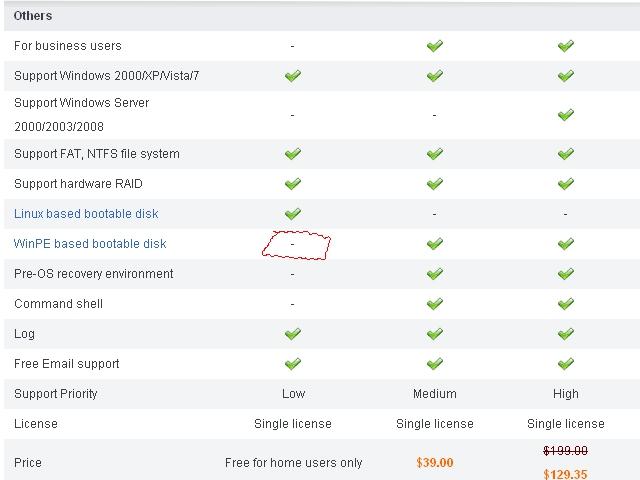Click Free Email support checkmark in free edition column
640x480 pixels.
[292, 364]
